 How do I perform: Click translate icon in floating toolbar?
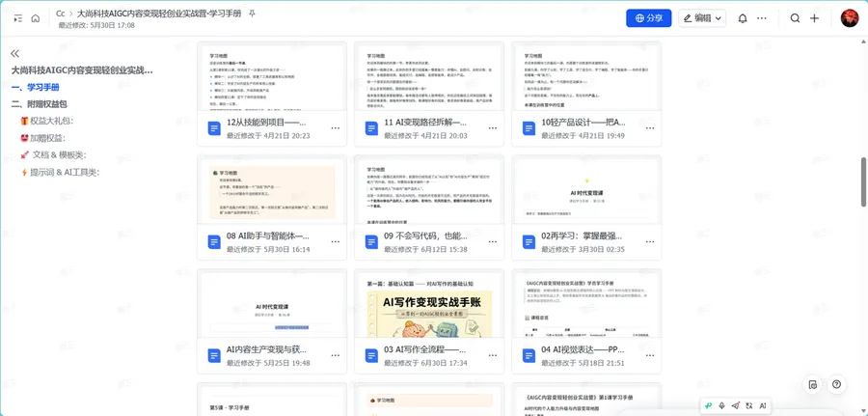tap(749, 406)
